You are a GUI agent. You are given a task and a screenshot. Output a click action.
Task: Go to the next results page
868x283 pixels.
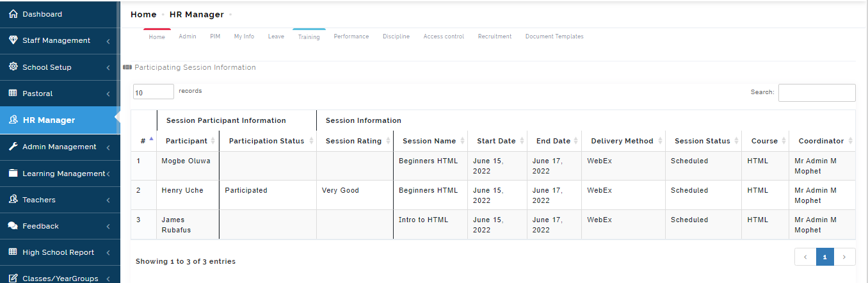[845, 257]
